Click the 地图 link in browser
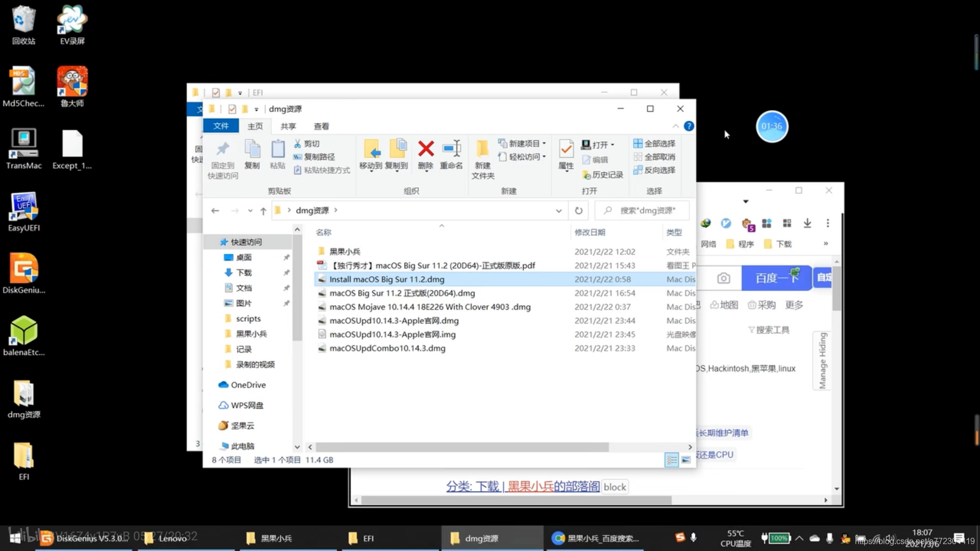The width and height of the screenshot is (980, 551). [724, 305]
